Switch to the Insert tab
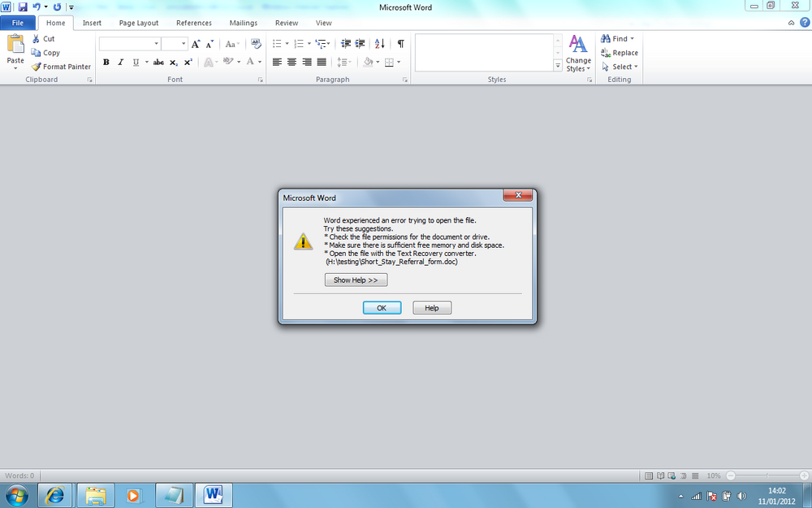The image size is (812, 508). (x=93, y=23)
